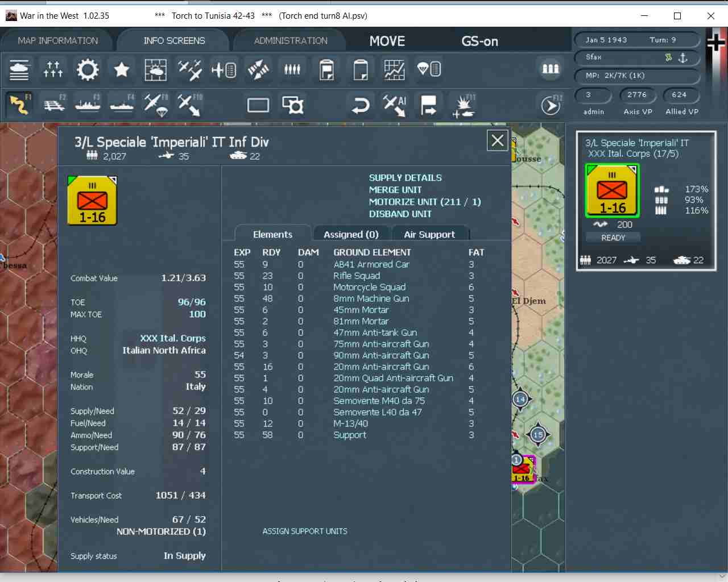Image resolution: width=728 pixels, height=582 pixels.
Task: Click the empty rectangle selection icon
Action: point(258,105)
